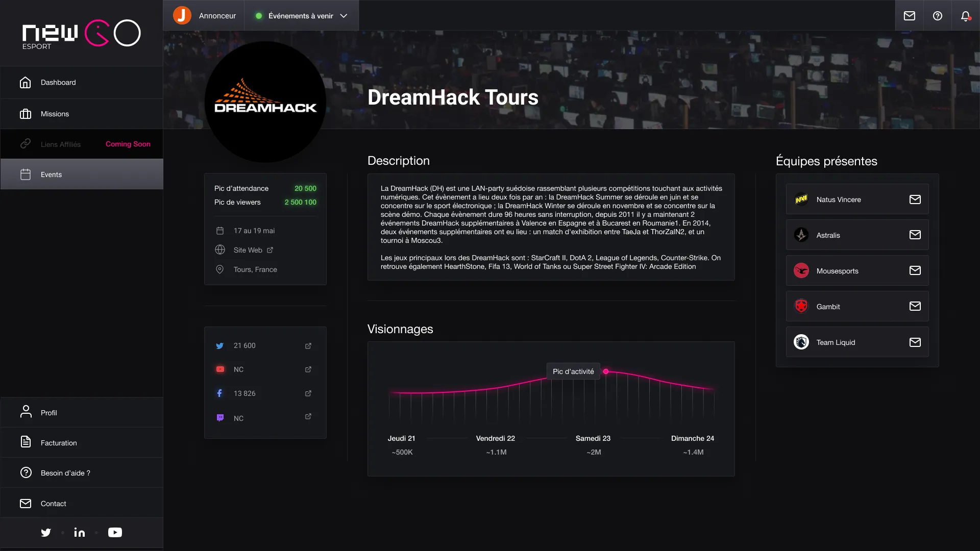Select Vendredi 22 on the chart axis
This screenshot has height=551, width=980.
495,438
